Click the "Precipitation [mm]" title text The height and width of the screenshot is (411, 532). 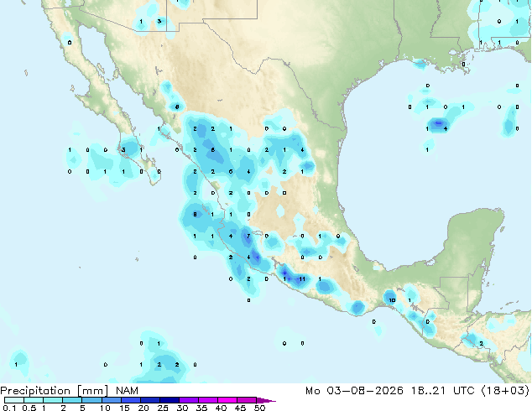pyautogui.click(x=55, y=391)
